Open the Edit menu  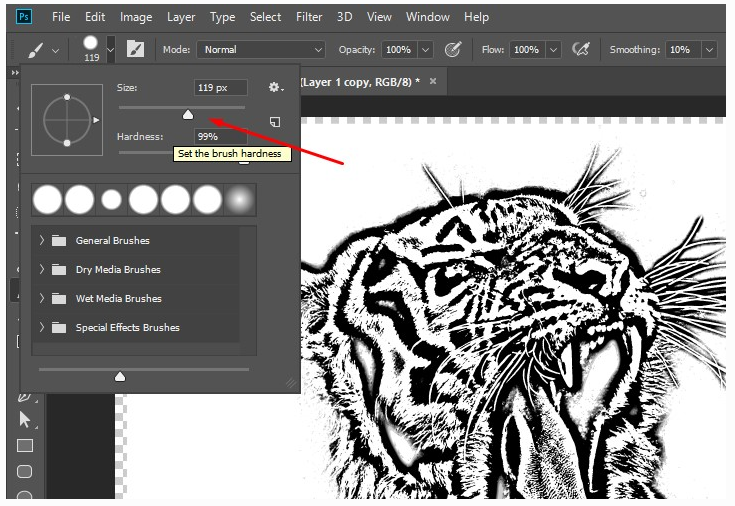[x=95, y=17]
